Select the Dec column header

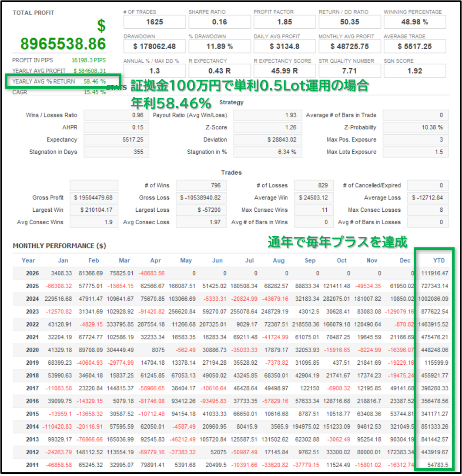405,261
